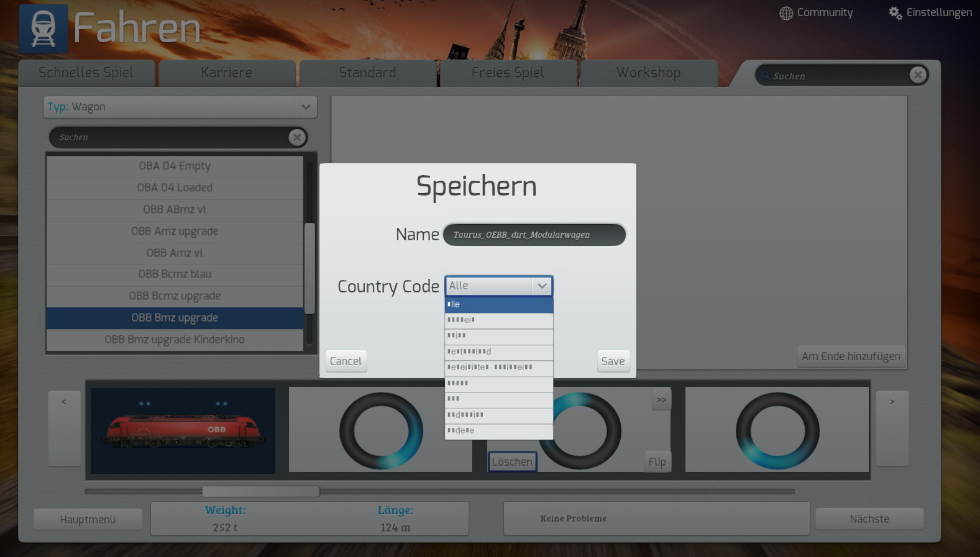Image resolution: width=980 pixels, height=557 pixels.
Task: Open the Workshop tab
Action: [x=648, y=73]
